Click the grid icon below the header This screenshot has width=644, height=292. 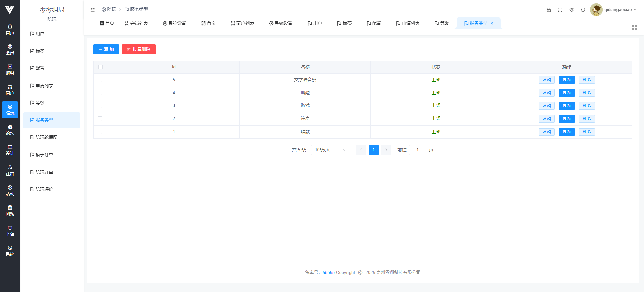click(x=634, y=28)
